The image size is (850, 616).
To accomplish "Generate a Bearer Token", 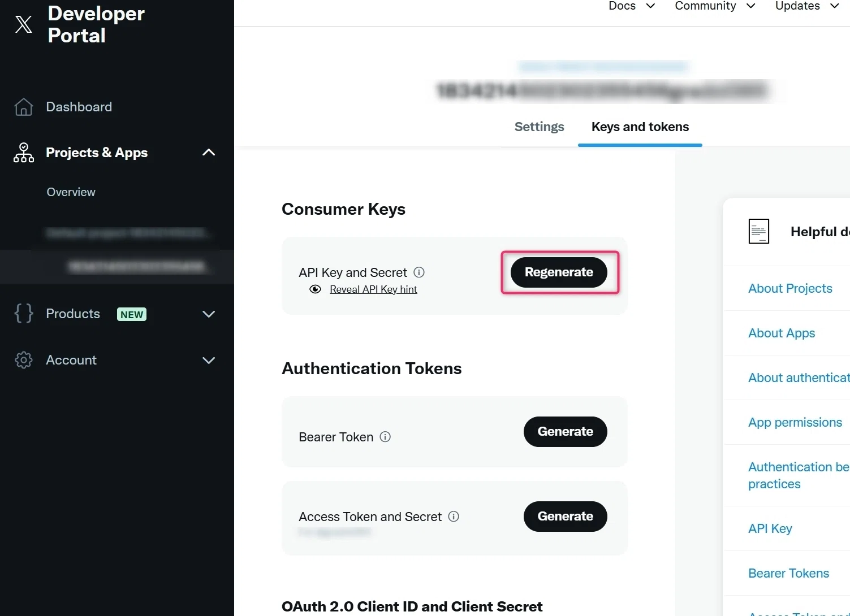I will point(565,432).
